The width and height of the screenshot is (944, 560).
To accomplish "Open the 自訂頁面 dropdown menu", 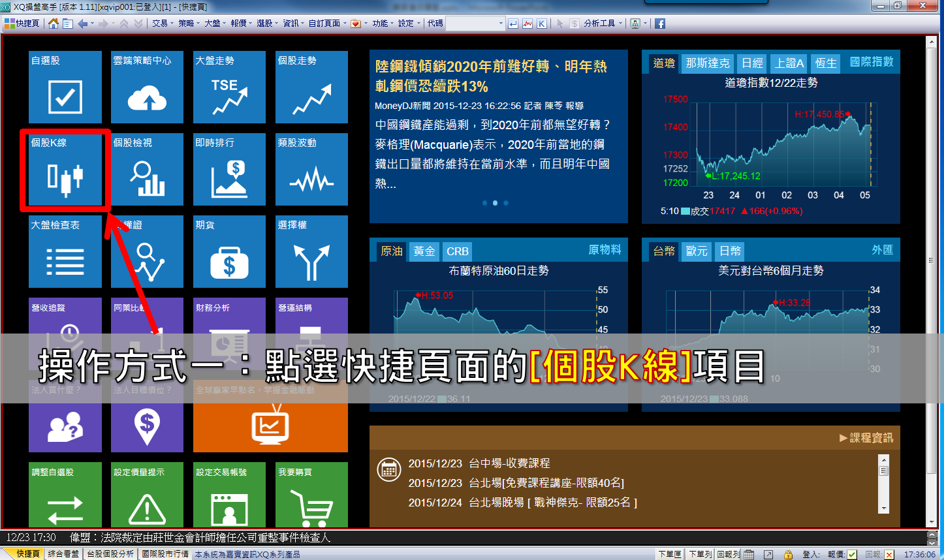I will point(328,23).
